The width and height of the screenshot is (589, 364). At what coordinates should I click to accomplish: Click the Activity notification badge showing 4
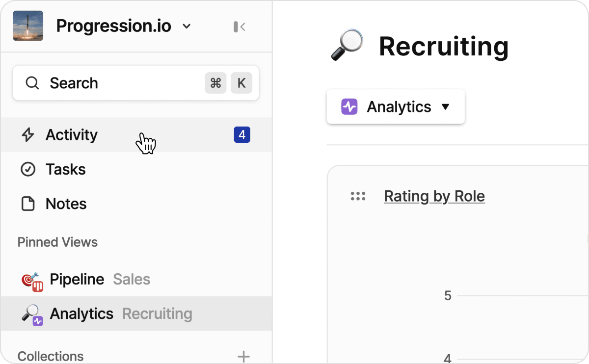point(242,134)
